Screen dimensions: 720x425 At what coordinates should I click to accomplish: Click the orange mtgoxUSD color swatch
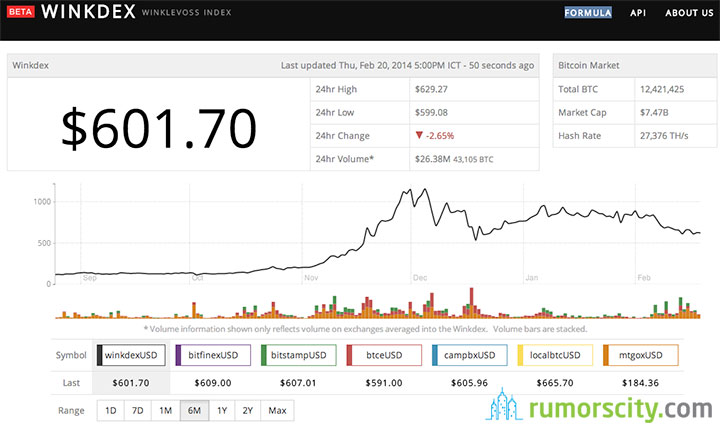coord(606,355)
